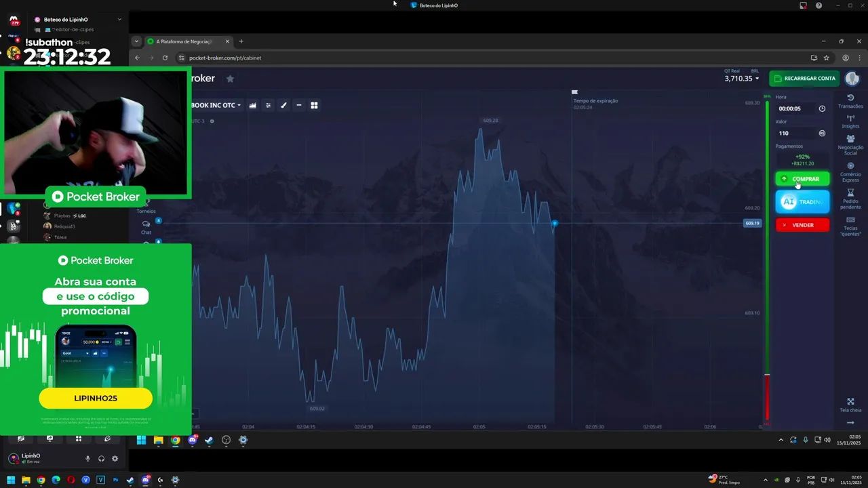Viewport: 868px width, 488px height.
Task: Reload the browser page
Action: (x=165, y=58)
